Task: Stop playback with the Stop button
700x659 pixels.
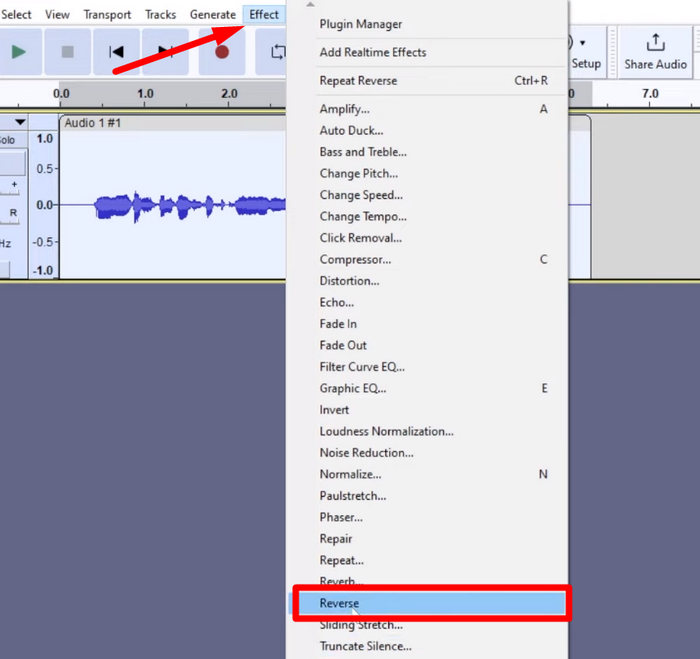Action: tap(67, 52)
